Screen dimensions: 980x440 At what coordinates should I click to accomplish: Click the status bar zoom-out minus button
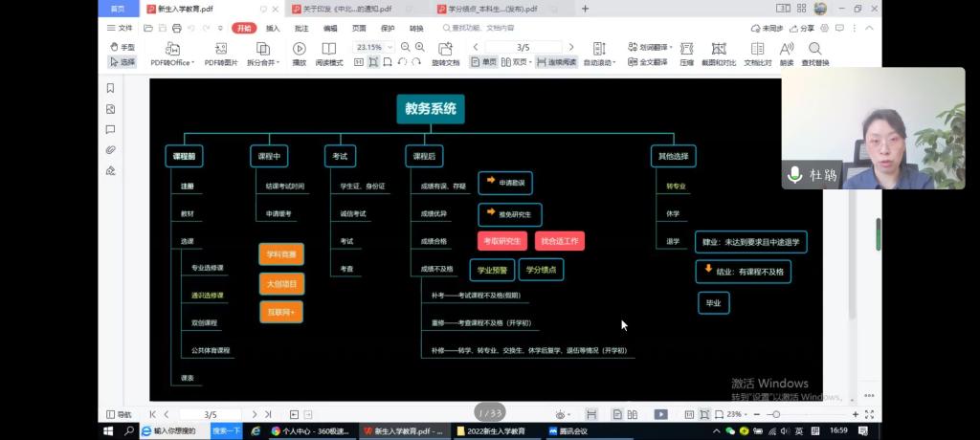pyautogui.click(x=757, y=414)
